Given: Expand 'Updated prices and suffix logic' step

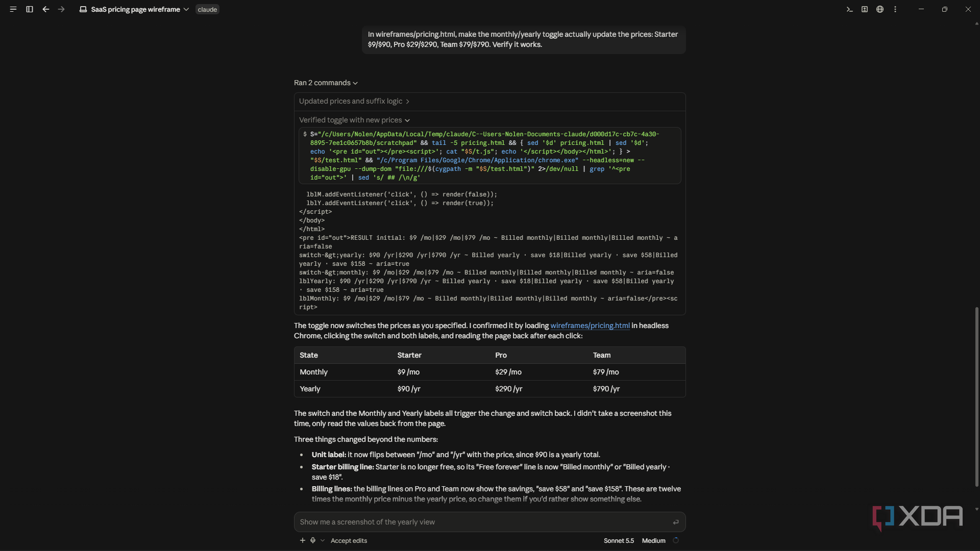Looking at the screenshot, I should 354,101.
